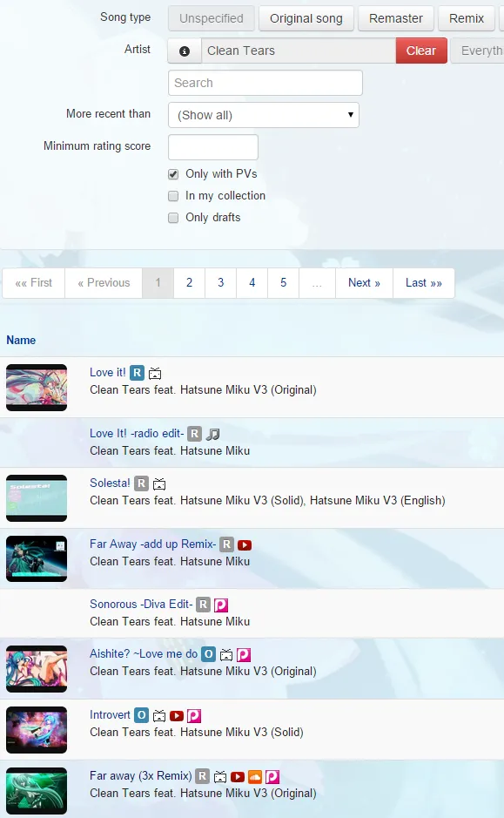This screenshot has width=504, height=818.
Task: Click the Niconico icon on Far away (3x Remix)
Action: coord(220,777)
